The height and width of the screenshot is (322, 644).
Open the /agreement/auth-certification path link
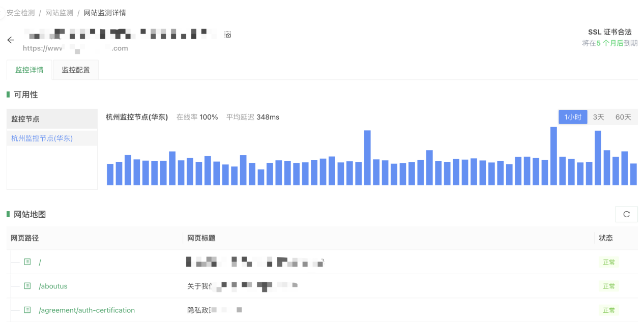(86, 310)
